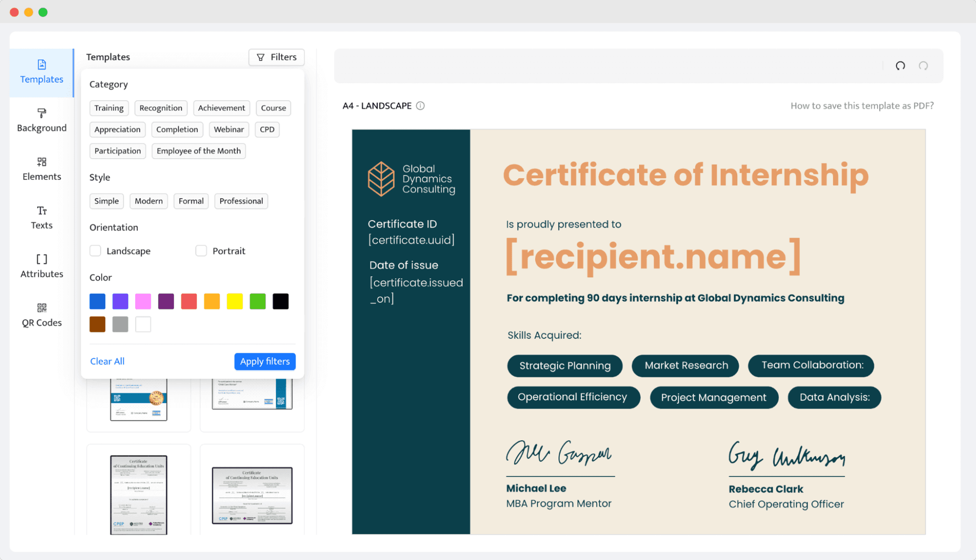Check the Portrait orientation checkbox
Screen dimensions: 976x560
[x=201, y=251]
